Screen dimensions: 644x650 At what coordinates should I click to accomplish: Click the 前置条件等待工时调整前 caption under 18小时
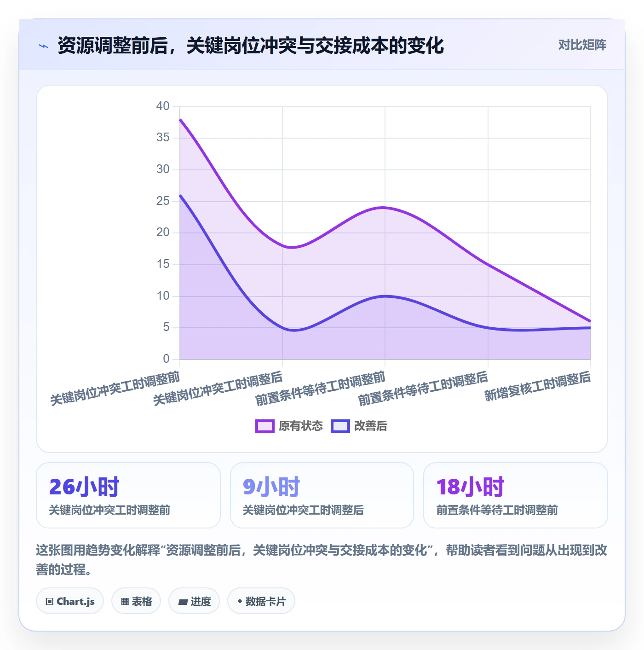(497, 510)
